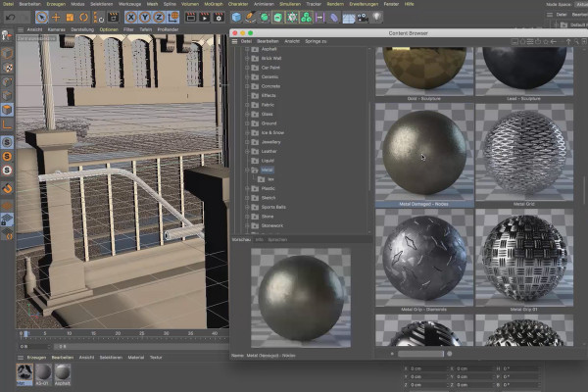
Task: Click the search magnifier icon in Content Browser
Action: click(576, 41)
